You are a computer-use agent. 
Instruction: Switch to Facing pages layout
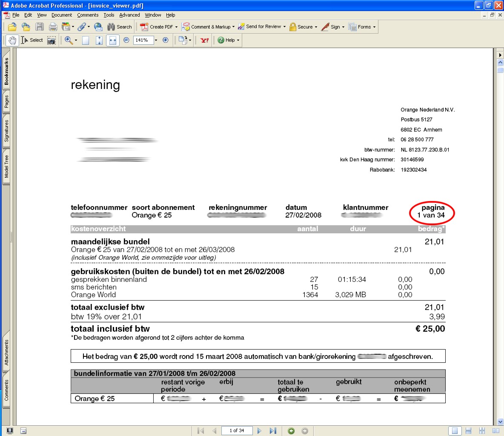tap(495, 431)
